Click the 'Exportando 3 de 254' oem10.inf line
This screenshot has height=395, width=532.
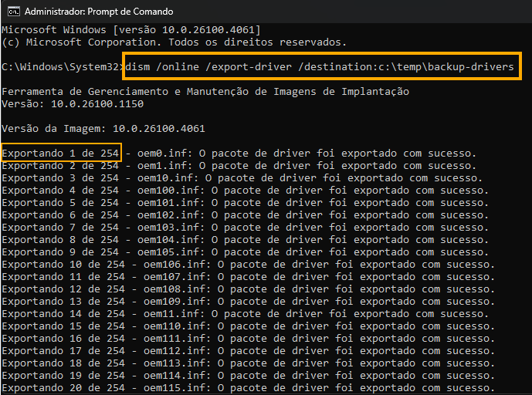(x=242, y=178)
